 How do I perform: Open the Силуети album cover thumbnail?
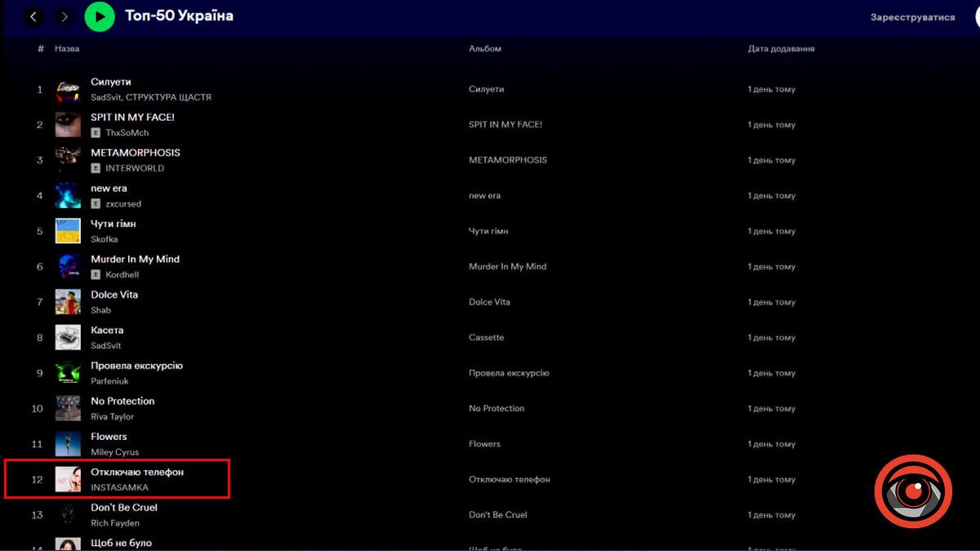[68, 90]
